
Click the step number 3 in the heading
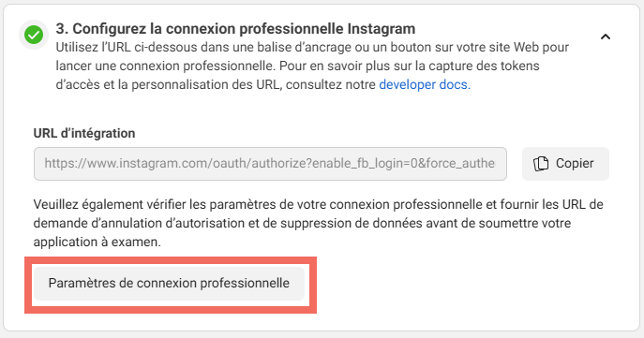62,29
